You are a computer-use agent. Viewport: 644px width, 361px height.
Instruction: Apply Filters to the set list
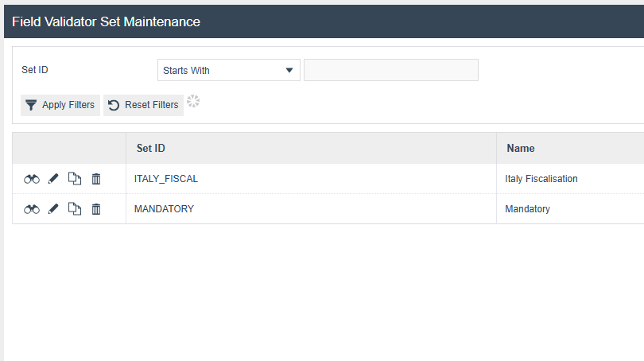(60, 105)
